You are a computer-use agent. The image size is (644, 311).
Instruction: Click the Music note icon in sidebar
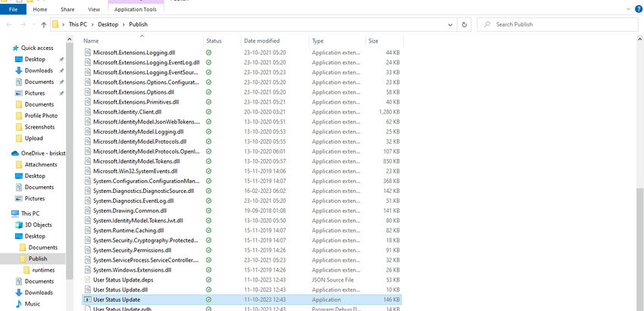click(x=18, y=304)
